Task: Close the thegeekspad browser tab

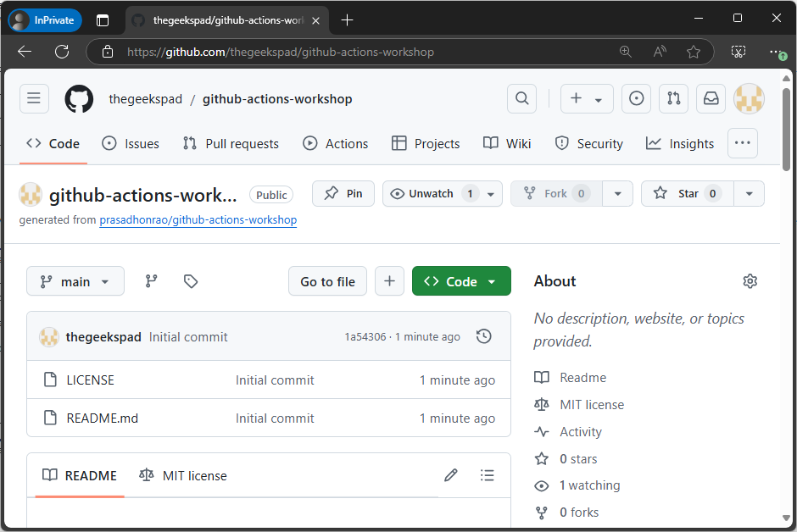Action: (x=315, y=21)
